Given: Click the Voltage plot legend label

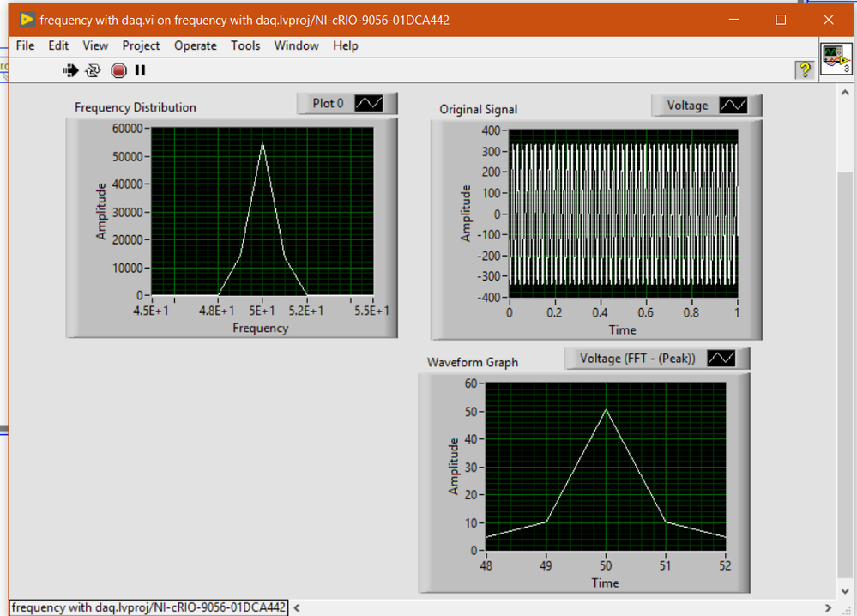Looking at the screenshot, I should pos(687,106).
